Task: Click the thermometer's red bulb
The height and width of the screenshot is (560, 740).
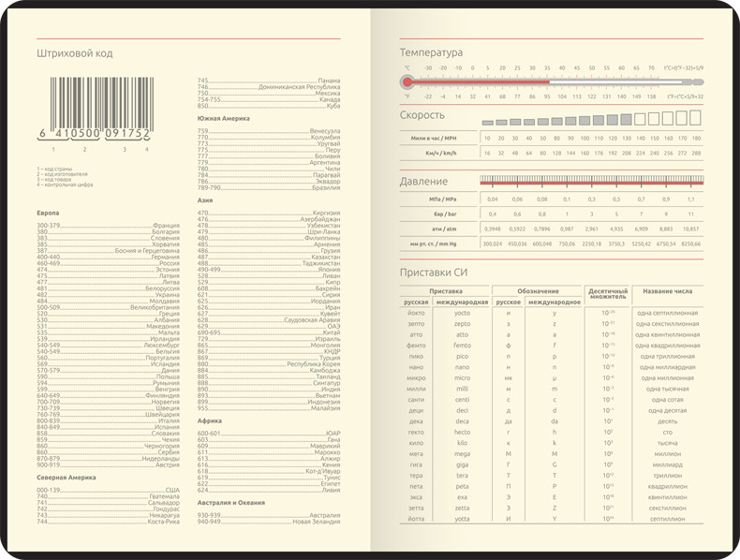Action: click(x=407, y=81)
